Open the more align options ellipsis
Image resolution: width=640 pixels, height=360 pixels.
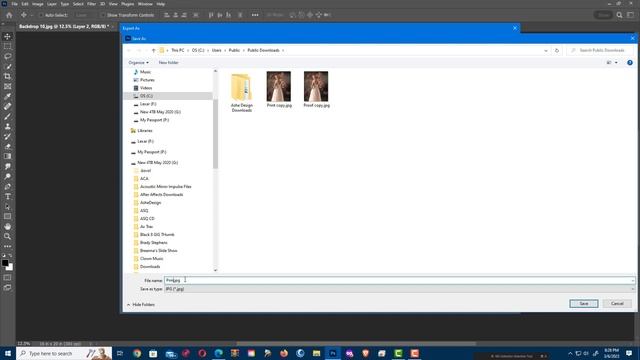(x=255, y=15)
